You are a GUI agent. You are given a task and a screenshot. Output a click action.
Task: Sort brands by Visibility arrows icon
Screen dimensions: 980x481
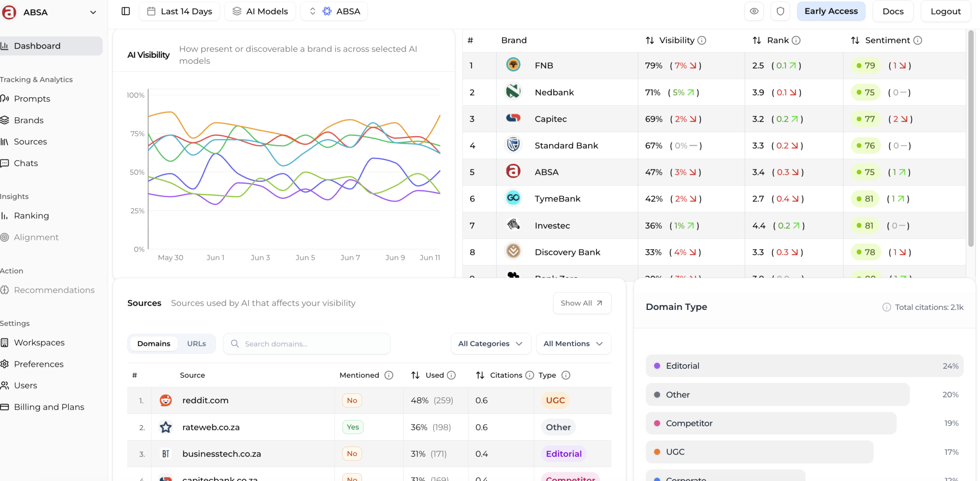pyautogui.click(x=650, y=40)
